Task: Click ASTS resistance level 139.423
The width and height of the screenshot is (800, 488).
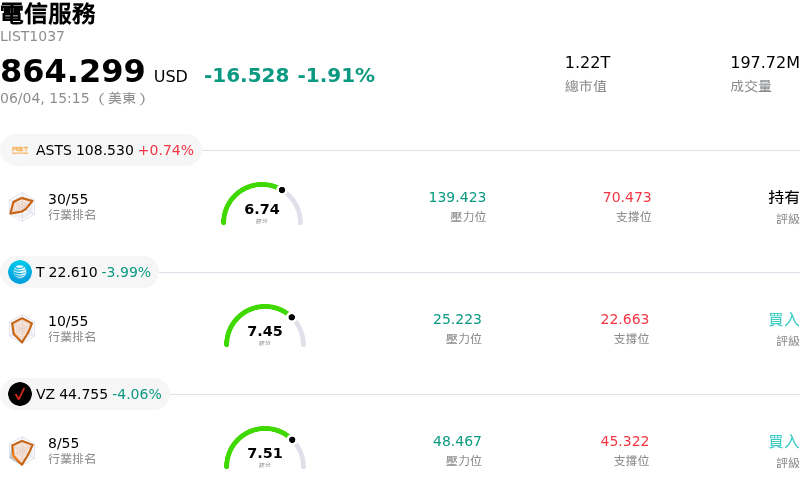Action: [x=457, y=197]
